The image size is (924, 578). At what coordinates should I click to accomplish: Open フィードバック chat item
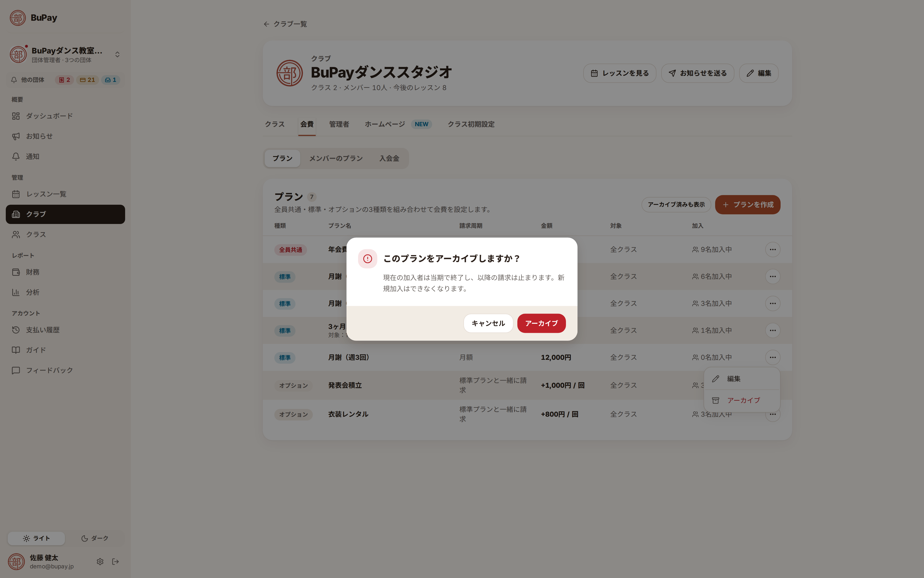(65, 370)
